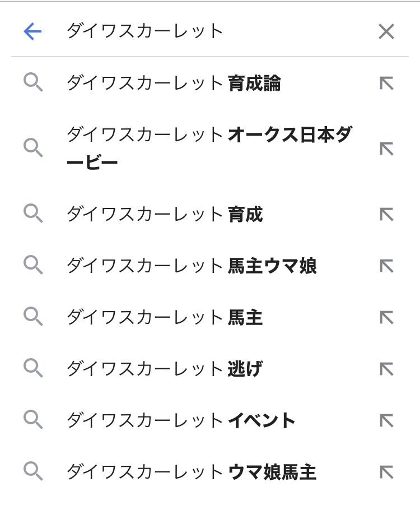This screenshot has width=420, height=519.
Task: Select suggestion ダイワスカーレット 育成論
Action: pos(174,84)
